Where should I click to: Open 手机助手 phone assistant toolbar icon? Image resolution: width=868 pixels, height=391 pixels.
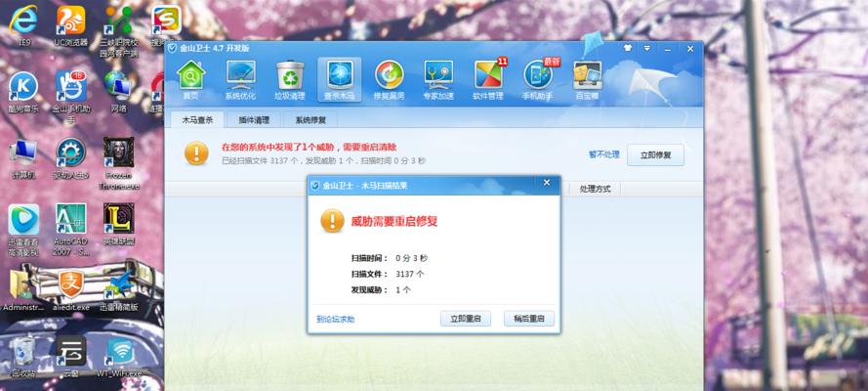point(538,80)
